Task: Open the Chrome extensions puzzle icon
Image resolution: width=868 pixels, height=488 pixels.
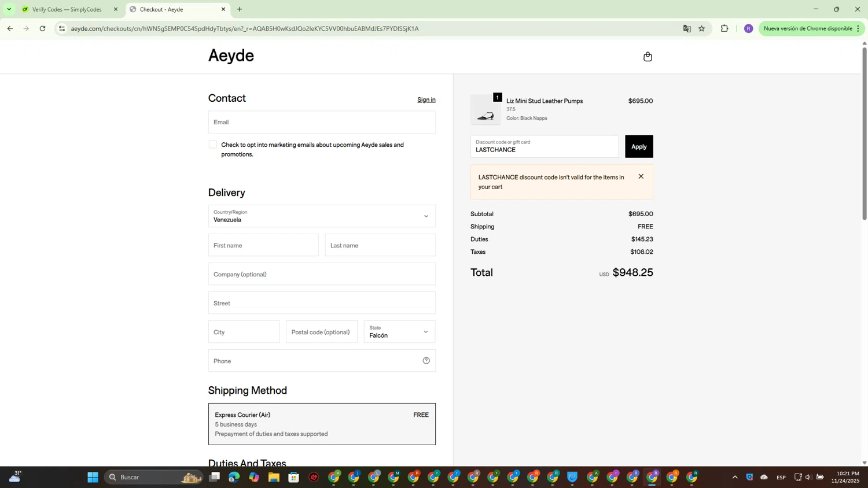Action: (724, 28)
